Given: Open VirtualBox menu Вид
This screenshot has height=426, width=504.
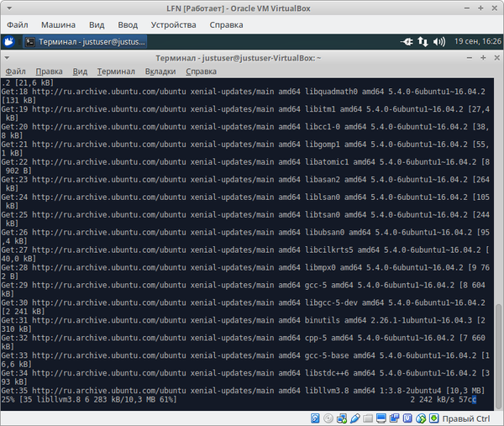Looking at the screenshot, I should coord(97,24).
